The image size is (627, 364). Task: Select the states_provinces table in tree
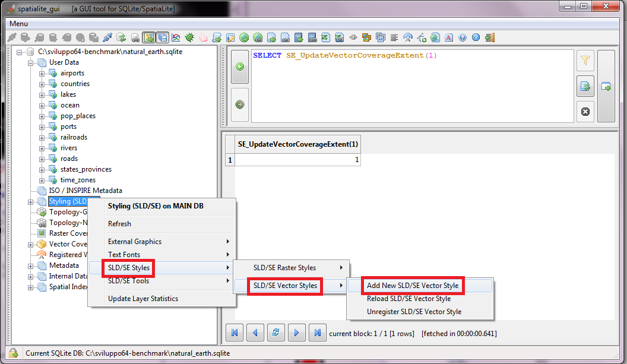[x=86, y=169]
